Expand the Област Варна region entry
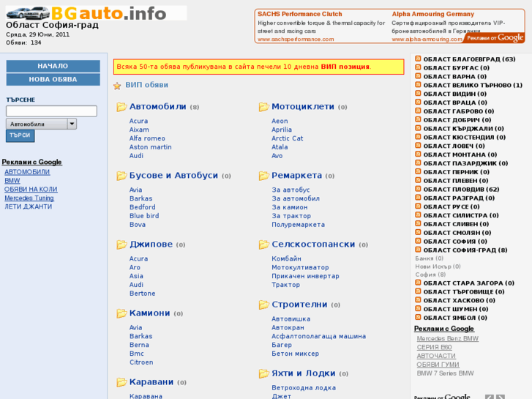Image resolution: width=532 pixels, height=399 pixels. (455, 77)
